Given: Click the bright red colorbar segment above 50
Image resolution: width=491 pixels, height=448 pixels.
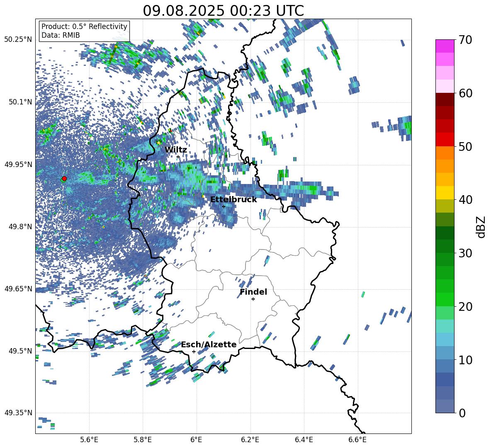Looking at the screenshot, I should pyautogui.click(x=445, y=139).
